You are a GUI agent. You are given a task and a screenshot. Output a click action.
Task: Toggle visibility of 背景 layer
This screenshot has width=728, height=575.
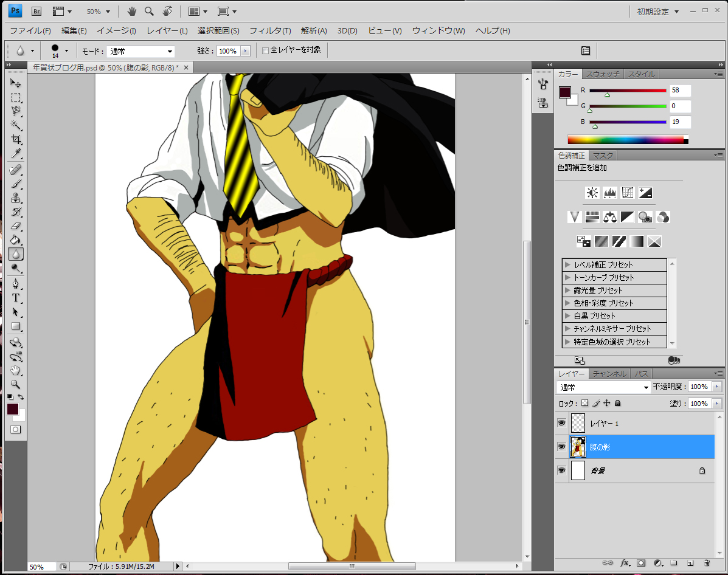coord(561,470)
